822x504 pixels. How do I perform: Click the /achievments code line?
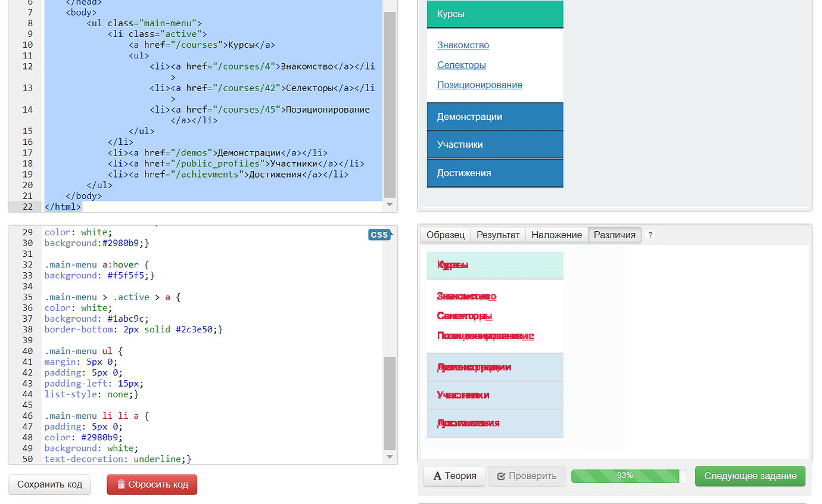coord(228,174)
